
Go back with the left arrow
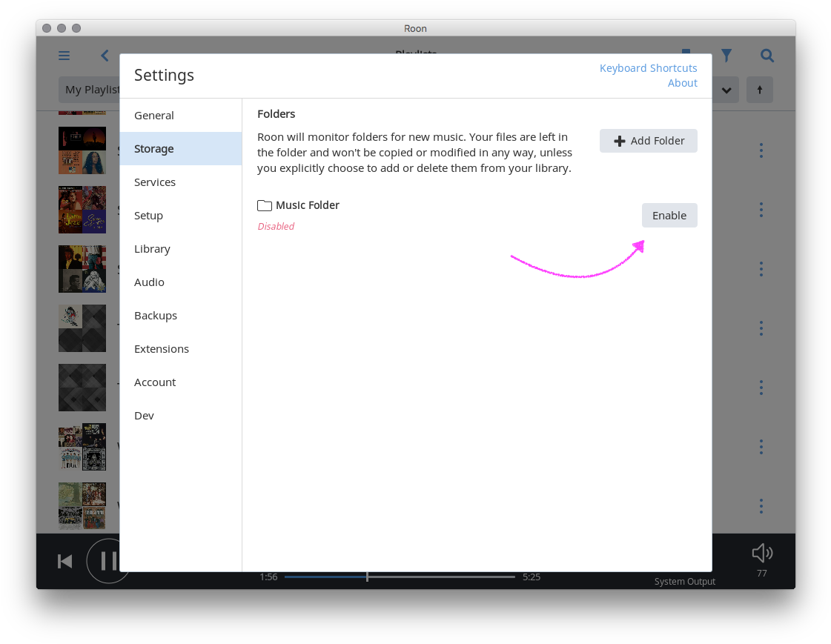105,56
